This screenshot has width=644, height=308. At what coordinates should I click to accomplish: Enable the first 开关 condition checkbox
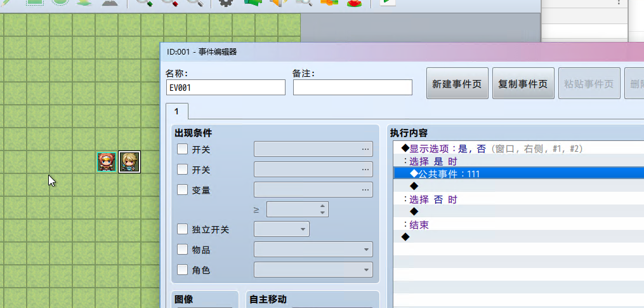click(182, 149)
